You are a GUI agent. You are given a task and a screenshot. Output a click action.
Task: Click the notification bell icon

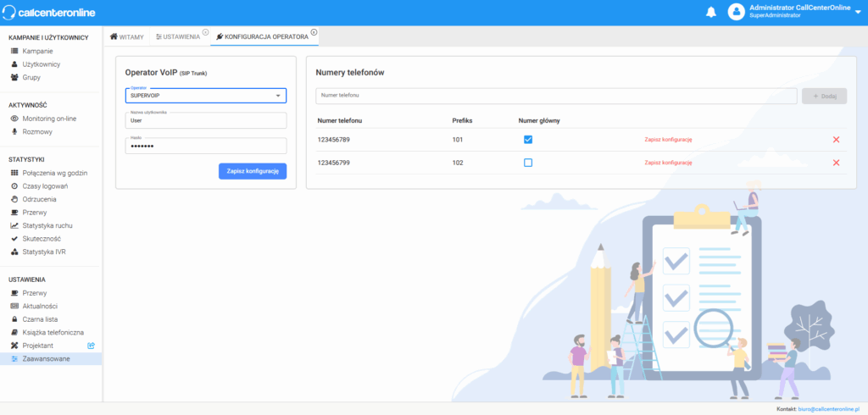[x=711, y=12]
